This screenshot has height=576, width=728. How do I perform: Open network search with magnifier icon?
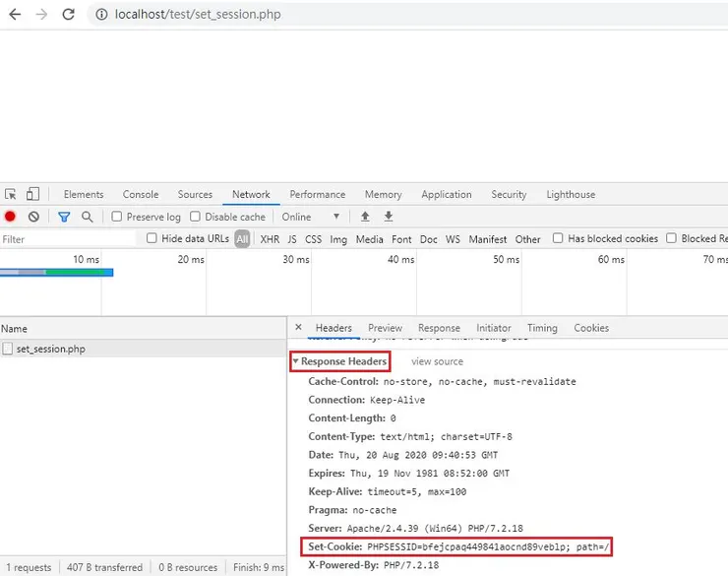coord(87,217)
